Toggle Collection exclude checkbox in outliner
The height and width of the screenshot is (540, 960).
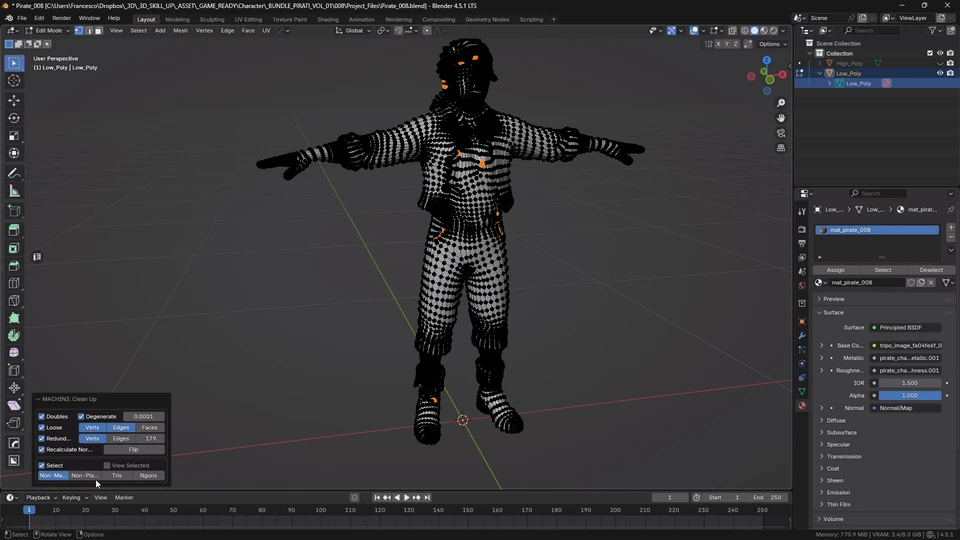pos(930,53)
